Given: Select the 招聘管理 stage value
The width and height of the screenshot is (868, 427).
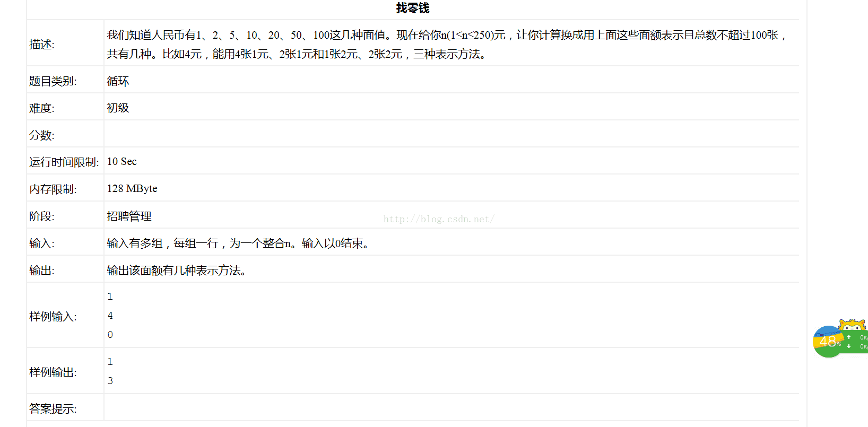Looking at the screenshot, I should pyautogui.click(x=129, y=216).
